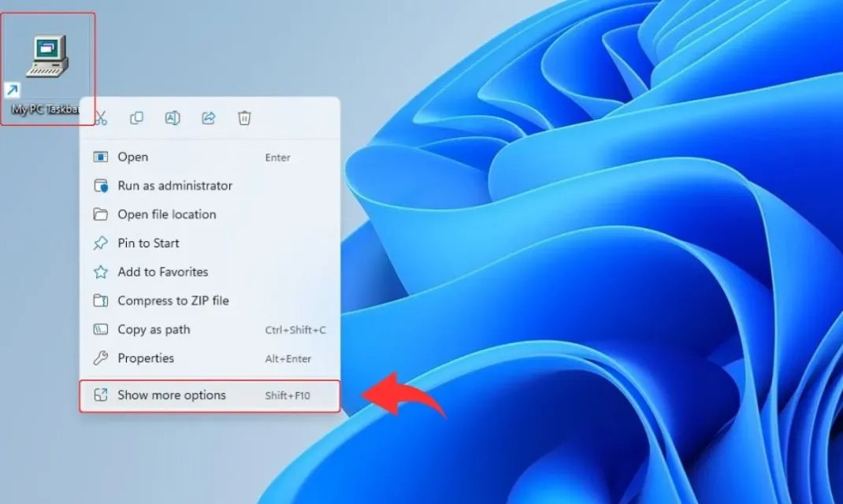
Task: Select the star icon beside Add to Favorites
Action: [100, 272]
